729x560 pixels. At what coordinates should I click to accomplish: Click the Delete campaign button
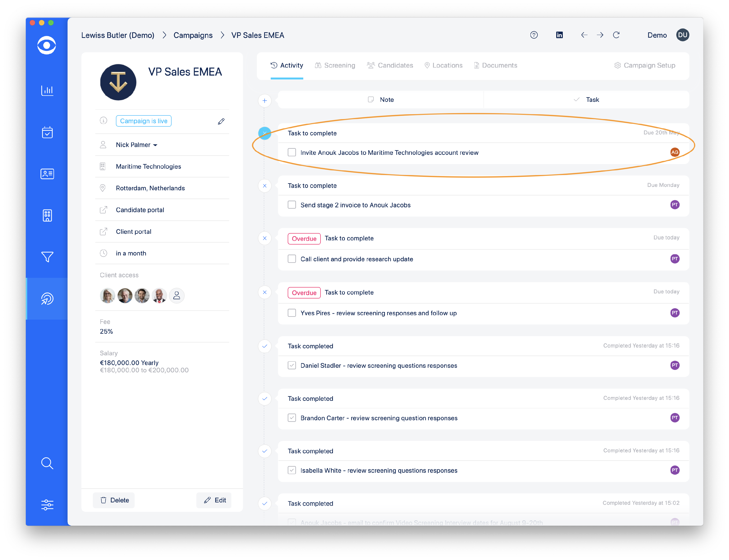(114, 500)
